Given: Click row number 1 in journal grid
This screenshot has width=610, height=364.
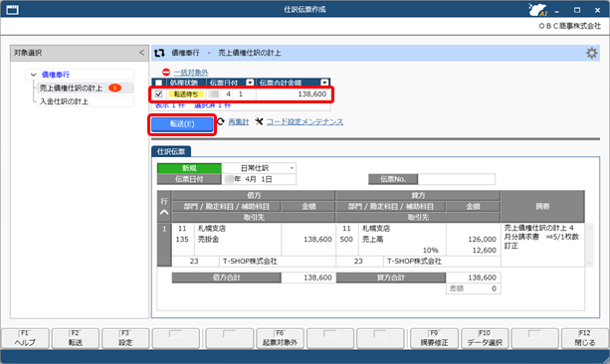Looking at the screenshot, I should tap(164, 229).
